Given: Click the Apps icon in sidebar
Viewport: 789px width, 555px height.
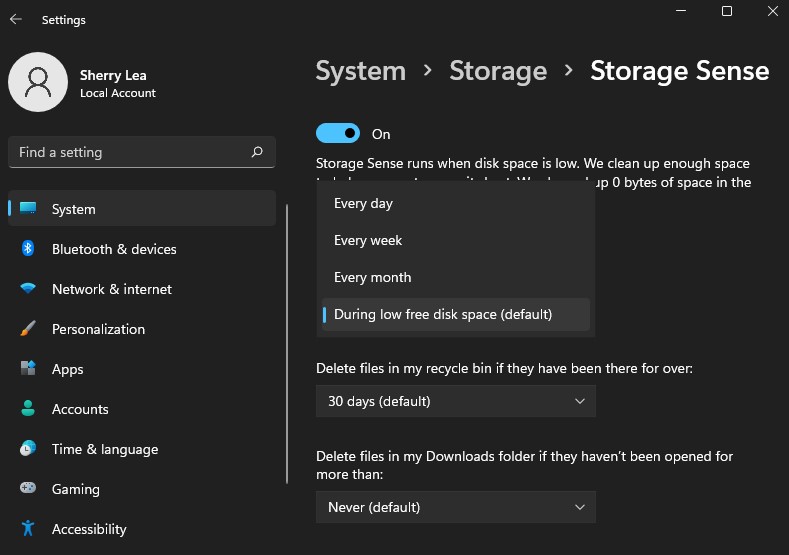Looking at the screenshot, I should pos(28,368).
